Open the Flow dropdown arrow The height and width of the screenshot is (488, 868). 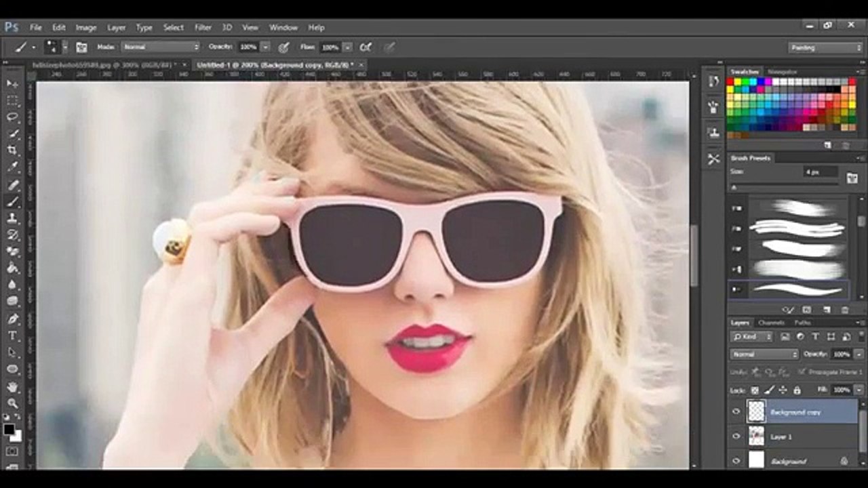(347, 47)
